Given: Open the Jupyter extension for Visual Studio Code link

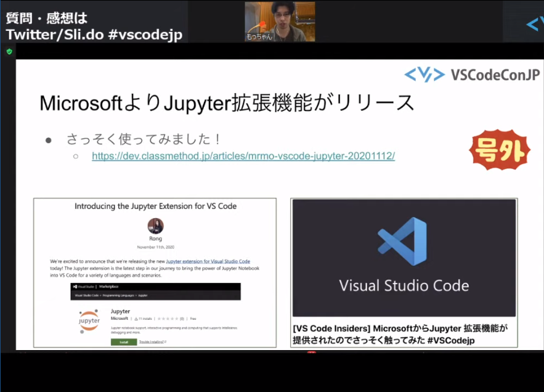Looking at the screenshot, I should [208, 261].
